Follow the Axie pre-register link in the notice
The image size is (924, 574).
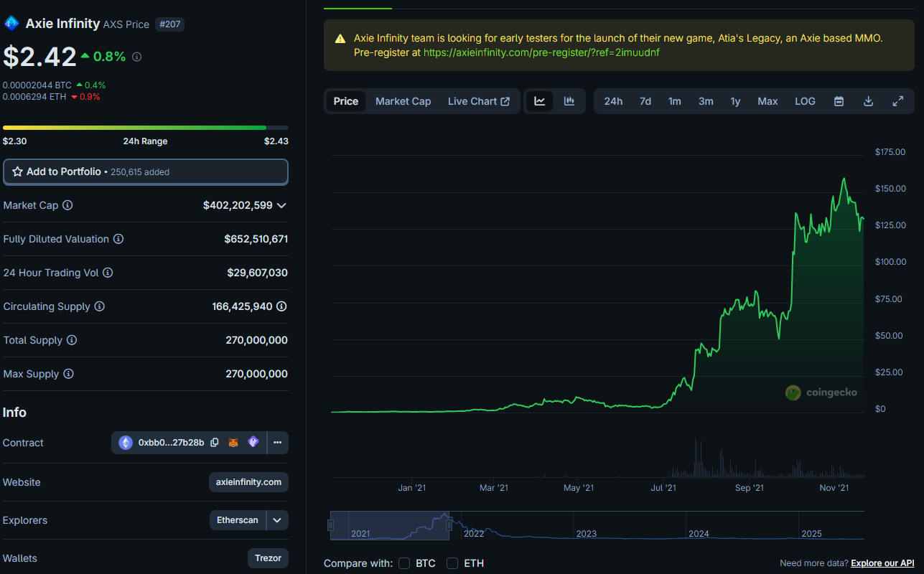pos(541,52)
